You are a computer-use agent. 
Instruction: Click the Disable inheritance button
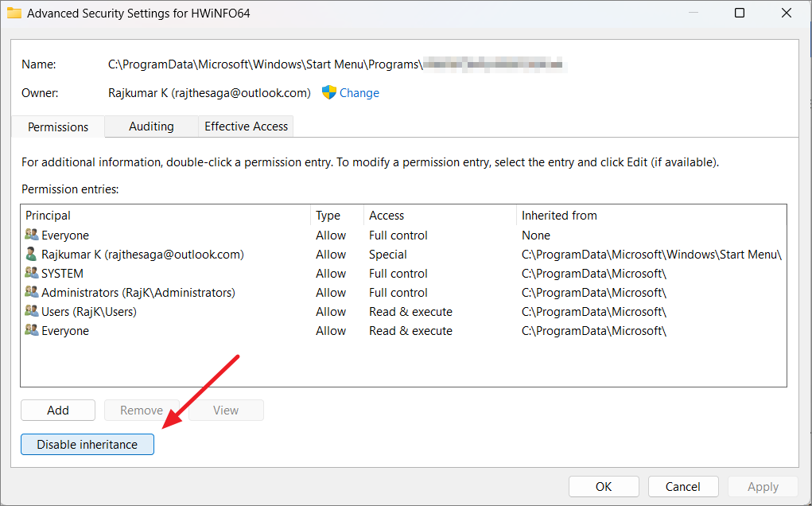coord(87,444)
